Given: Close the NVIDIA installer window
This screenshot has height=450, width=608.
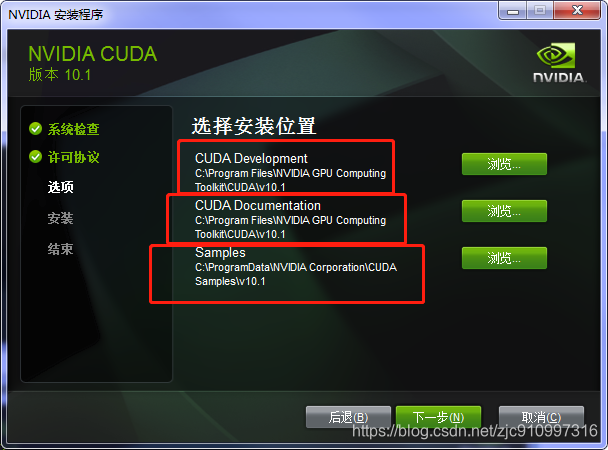Looking at the screenshot, I should pyautogui.click(x=577, y=10).
